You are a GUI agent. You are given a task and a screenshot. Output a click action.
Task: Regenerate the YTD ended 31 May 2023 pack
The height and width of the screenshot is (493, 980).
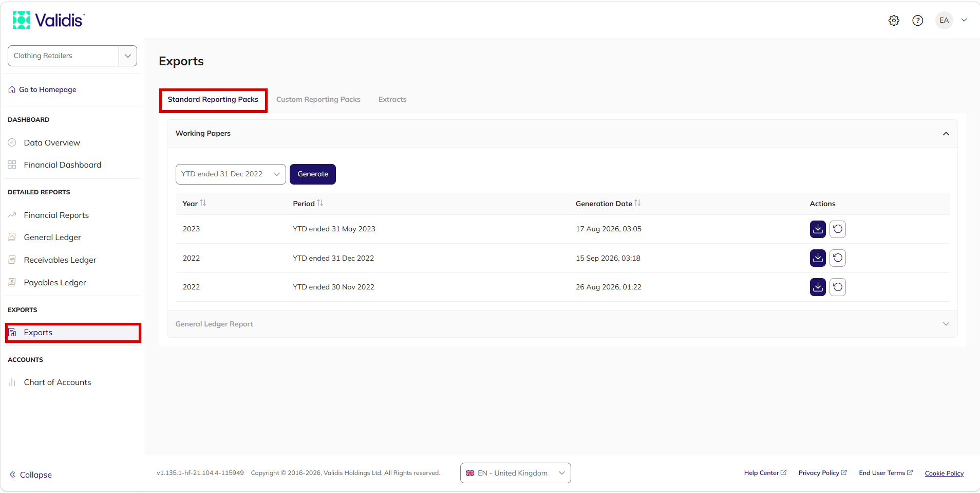click(x=838, y=229)
